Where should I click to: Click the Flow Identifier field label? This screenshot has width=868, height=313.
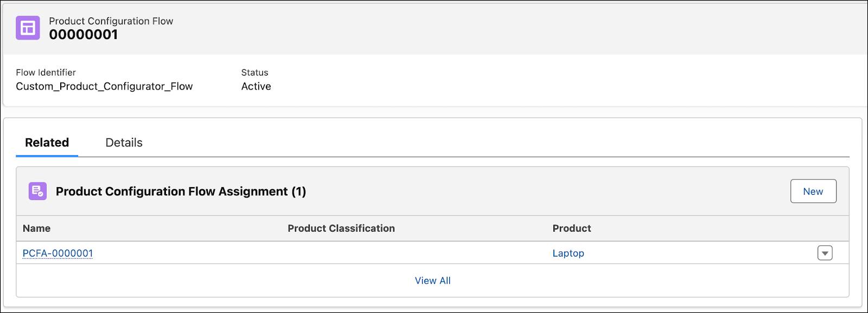point(46,72)
